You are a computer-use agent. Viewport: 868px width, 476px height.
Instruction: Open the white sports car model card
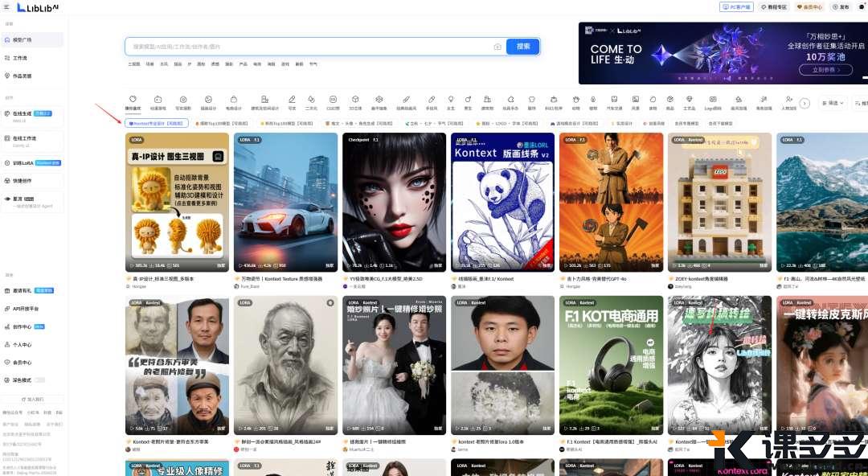pos(285,203)
